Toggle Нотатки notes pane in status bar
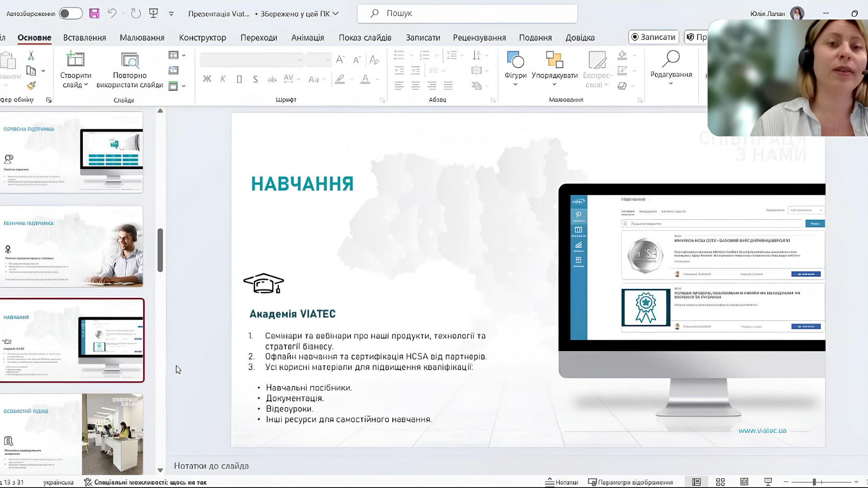The width and height of the screenshot is (868, 488). coord(562,482)
